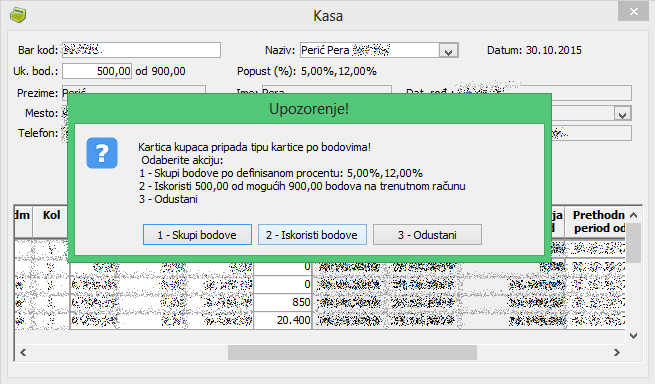
Task: Click the '2 - Iskoristi 500,00 od mogućih' message line
Action: pos(302,186)
